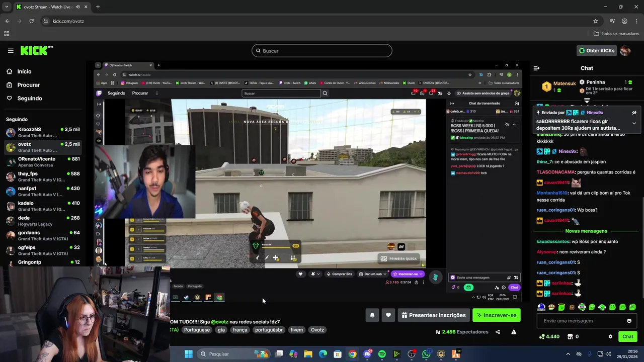
Task: Open Windows Start menu
Action: pos(189,354)
